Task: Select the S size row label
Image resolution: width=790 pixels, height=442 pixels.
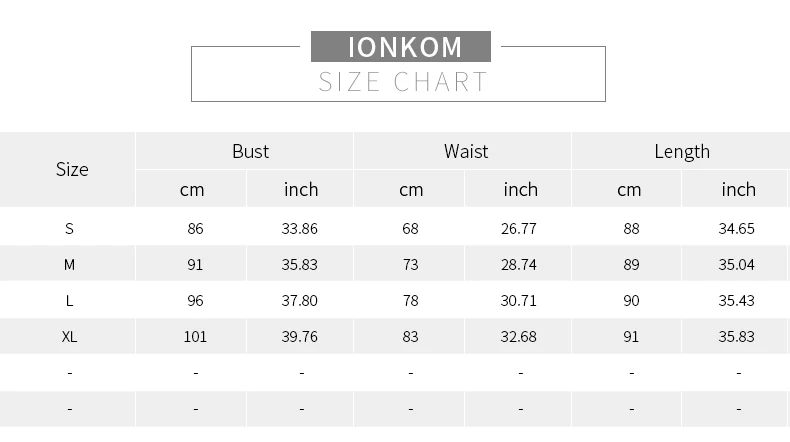Action: point(70,228)
